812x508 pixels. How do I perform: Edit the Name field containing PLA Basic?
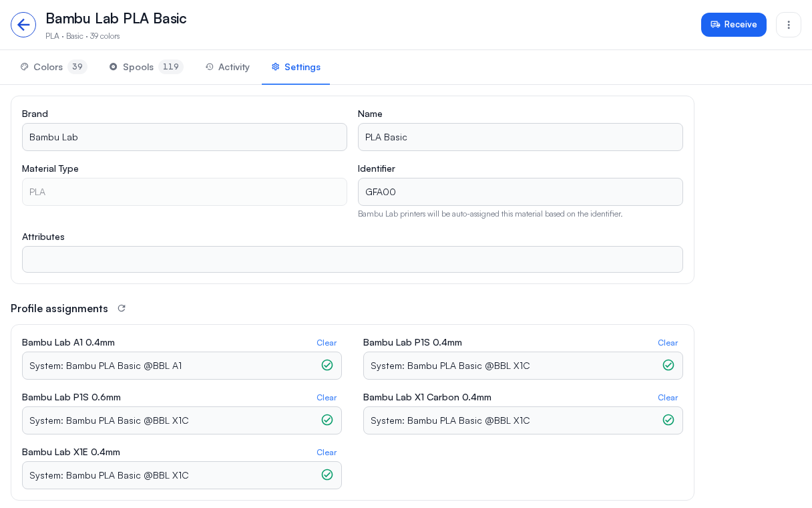pos(520,137)
